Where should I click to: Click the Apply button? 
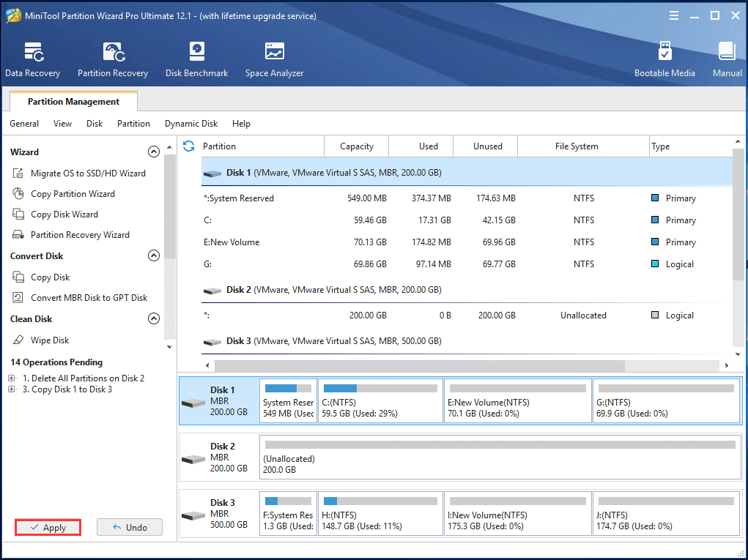coord(48,527)
